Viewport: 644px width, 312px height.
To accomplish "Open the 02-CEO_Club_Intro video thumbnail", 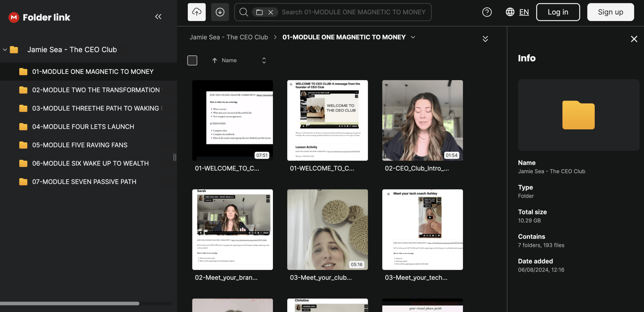I will point(422,120).
